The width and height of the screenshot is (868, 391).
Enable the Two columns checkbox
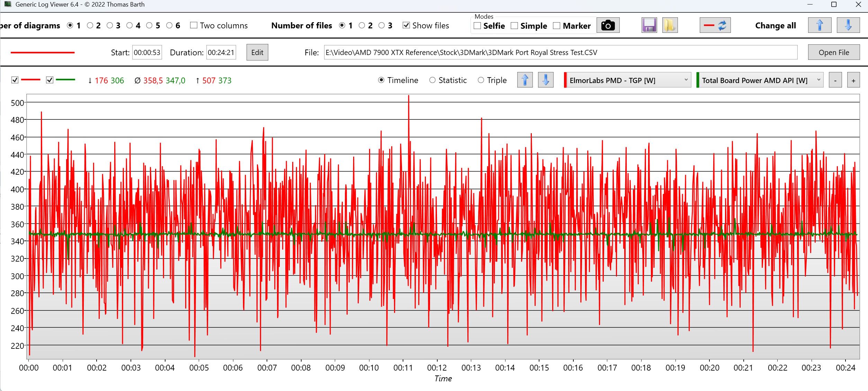tap(194, 25)
